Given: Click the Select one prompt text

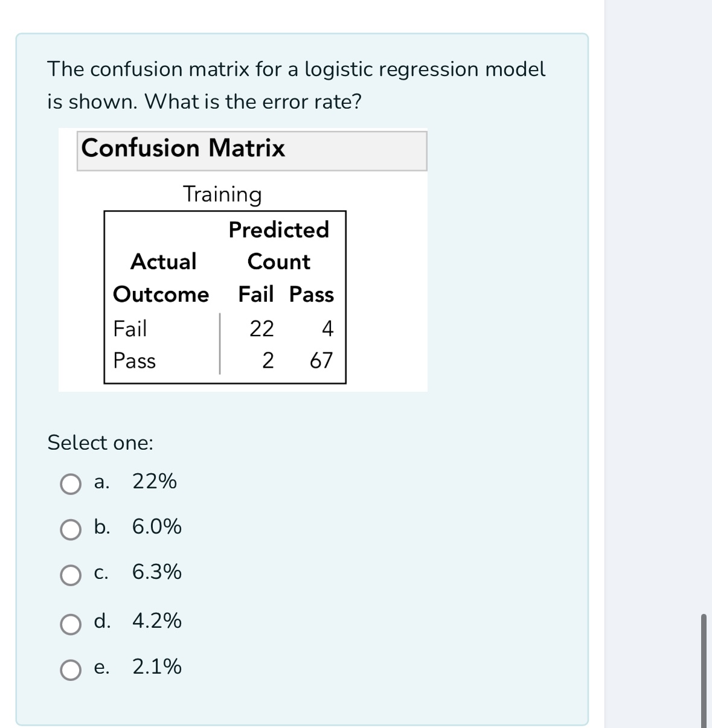Looking at the screenshot, I should 100,444.
